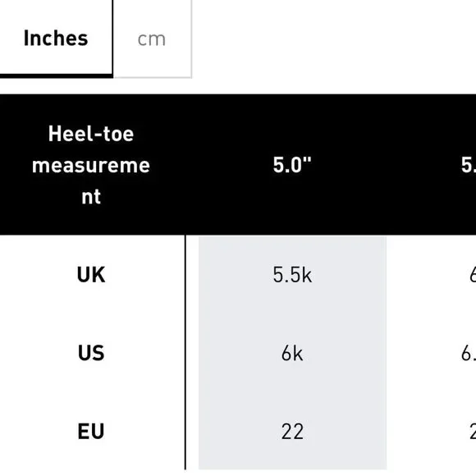
Task: Click the UK row label
Action: [91, 275]
